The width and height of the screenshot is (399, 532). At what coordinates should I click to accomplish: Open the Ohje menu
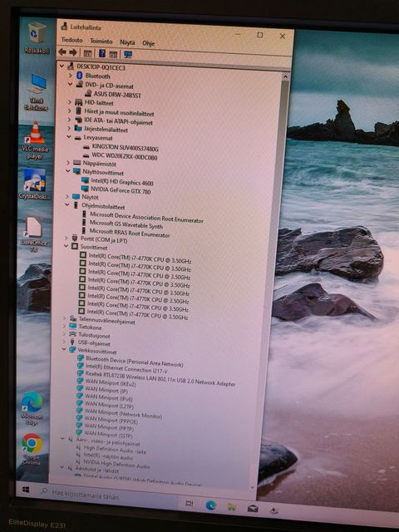(x=149, y=43)
